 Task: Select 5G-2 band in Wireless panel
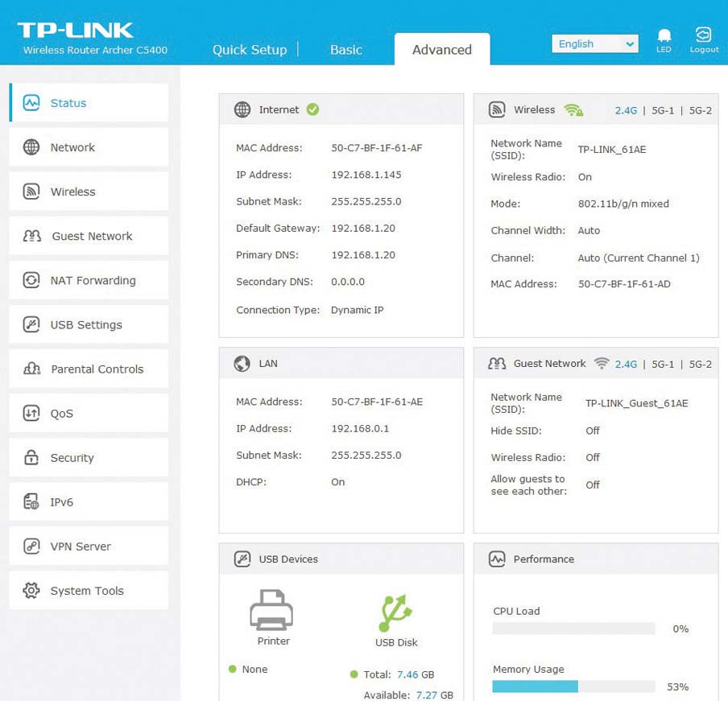(x=700, y=110)
